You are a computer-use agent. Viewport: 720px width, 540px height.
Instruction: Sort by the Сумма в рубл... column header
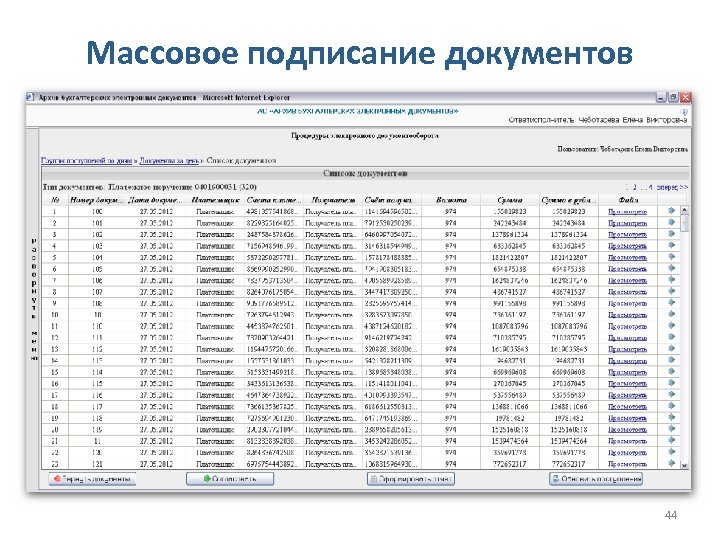[568, 200]
